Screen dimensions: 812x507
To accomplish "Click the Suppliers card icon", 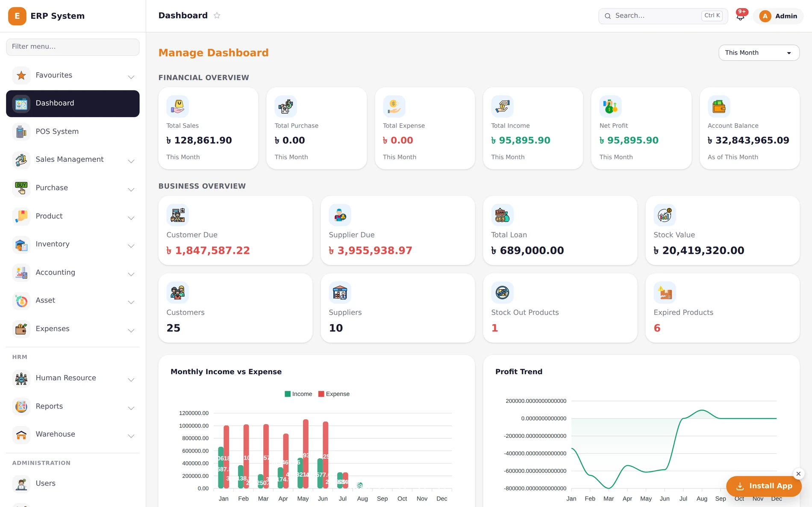I will click(x=340, y=293).
